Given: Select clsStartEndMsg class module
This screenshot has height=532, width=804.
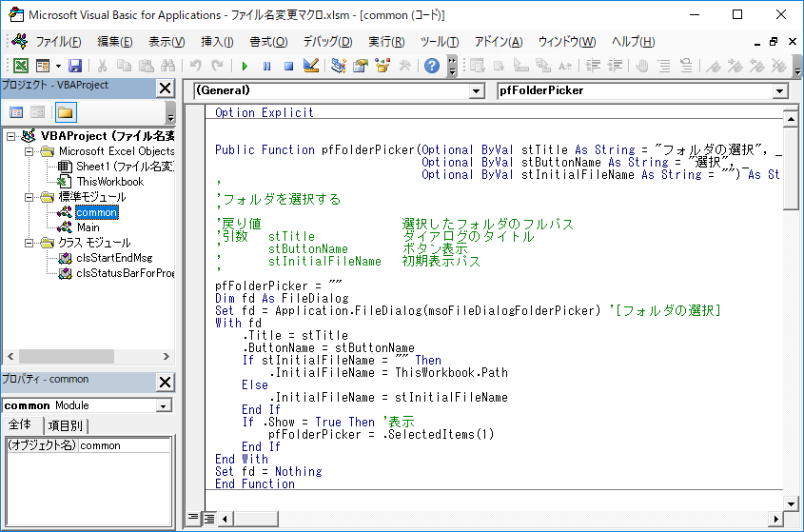Looking at the screenshot, I should pyautogui.click(x=114, y=258).
